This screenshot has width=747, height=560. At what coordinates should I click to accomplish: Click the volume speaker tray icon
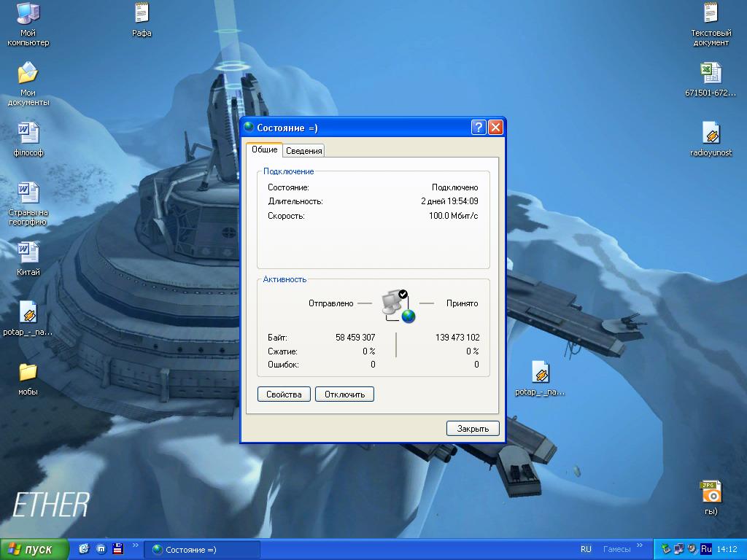pyautogui.click(x=692, y=549)
